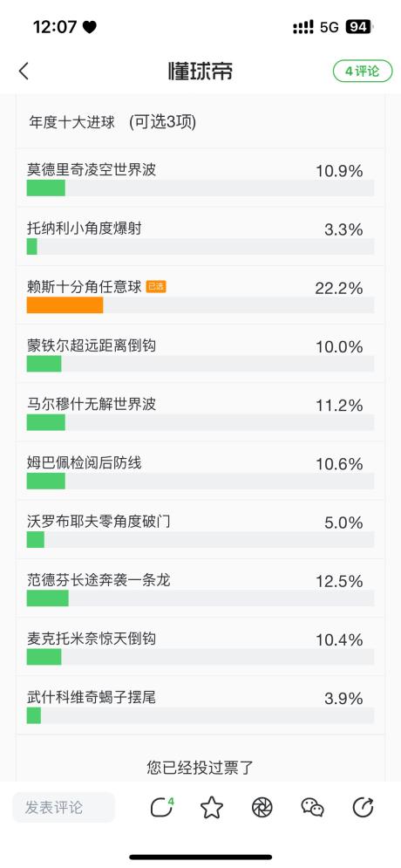Choose 马尔穆什无解世界波 option
Viewport: 401px width, 868px height.
tap(200, 413)
